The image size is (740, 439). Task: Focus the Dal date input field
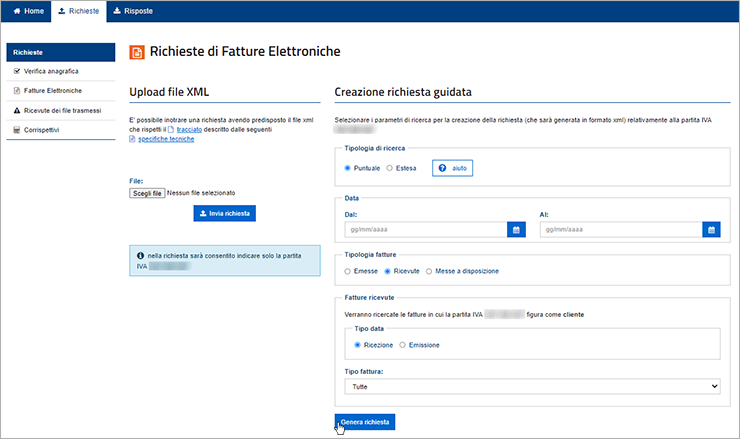point(426,230)
